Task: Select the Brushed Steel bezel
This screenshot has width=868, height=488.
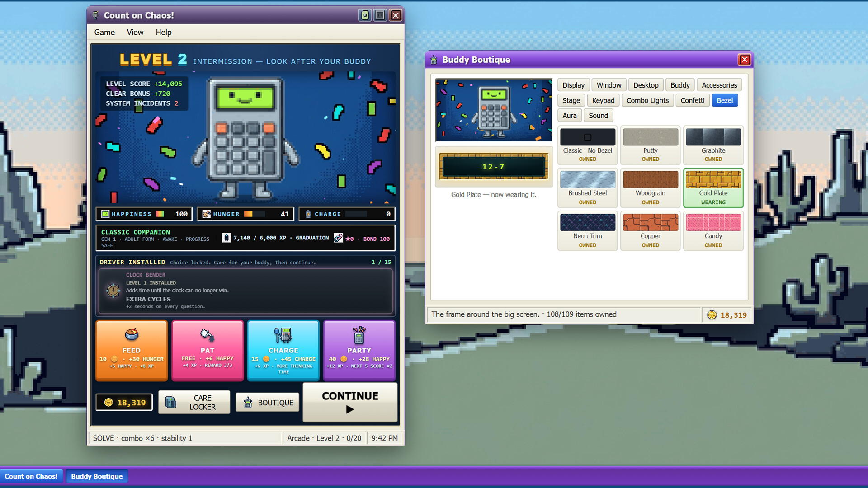Action: coord(587,188)
